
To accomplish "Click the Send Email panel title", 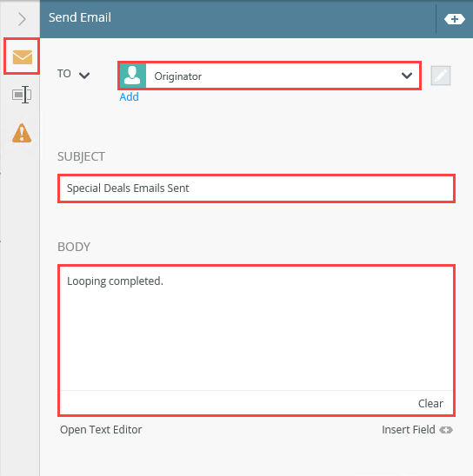I will point(80,17).
